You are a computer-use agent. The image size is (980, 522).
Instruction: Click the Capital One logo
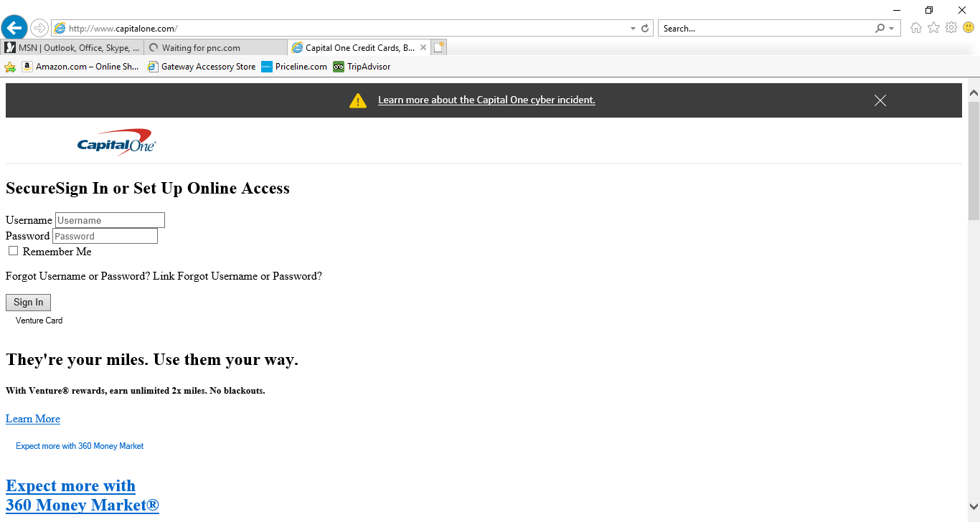coord(116,142)
